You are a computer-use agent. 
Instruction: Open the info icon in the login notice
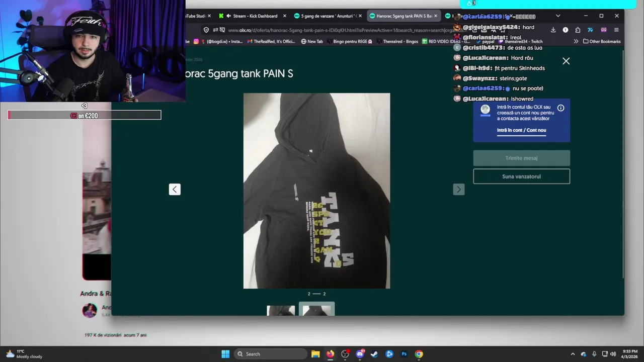tap(560, 108)
